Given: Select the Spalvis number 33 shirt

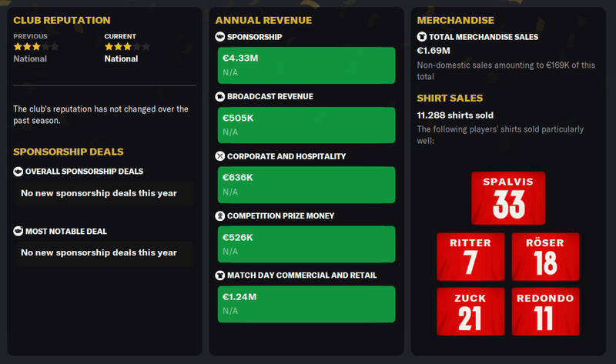Looking at the screenshot, I should point(508,198).
